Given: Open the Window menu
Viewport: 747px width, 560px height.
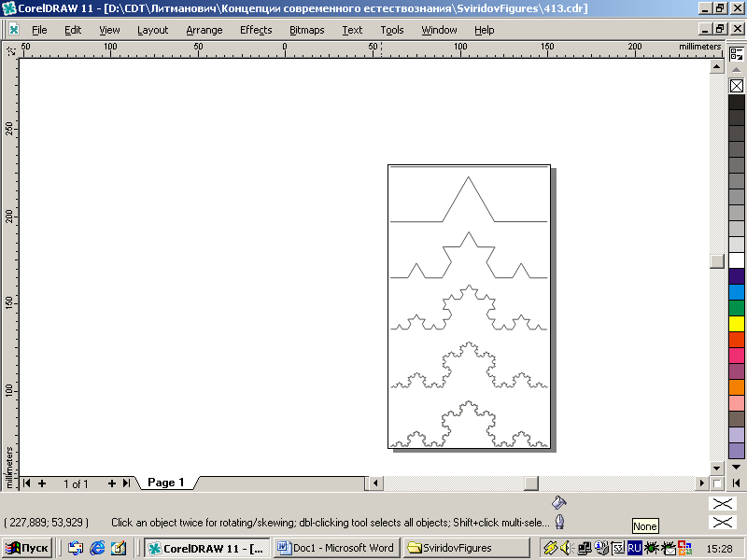Looking at the screenshot, I should [439, 30].
